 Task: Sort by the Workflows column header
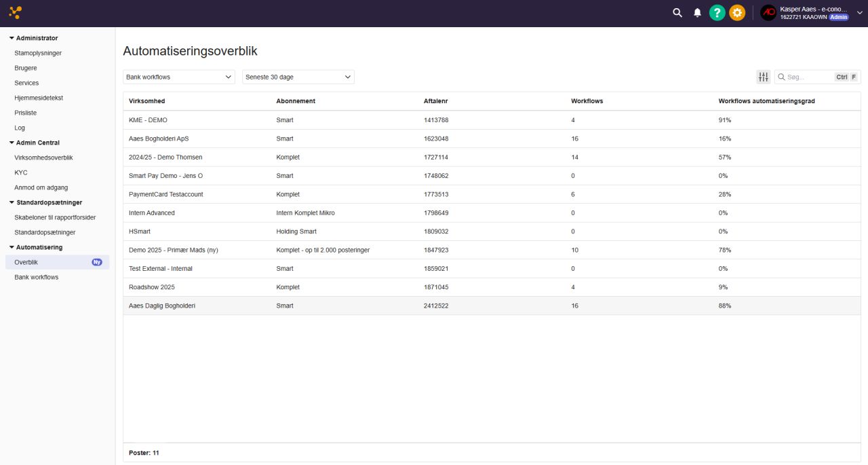[x=587, y=101]
